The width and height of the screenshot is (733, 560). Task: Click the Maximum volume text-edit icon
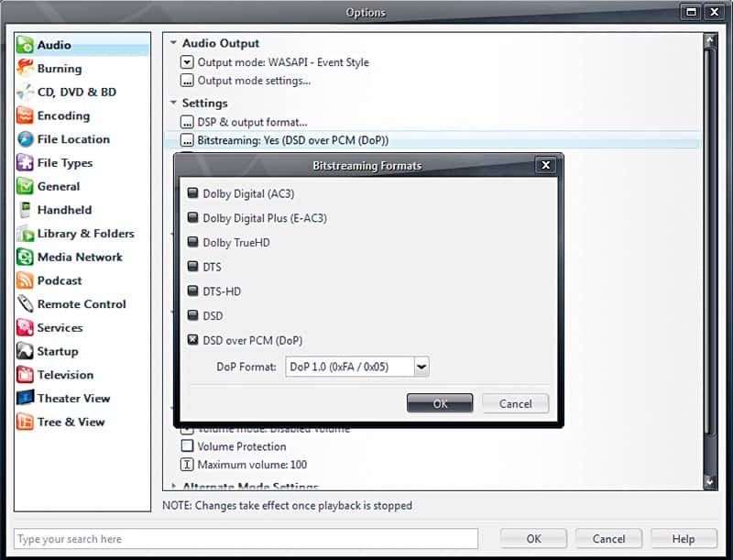[x=187, y=464]
